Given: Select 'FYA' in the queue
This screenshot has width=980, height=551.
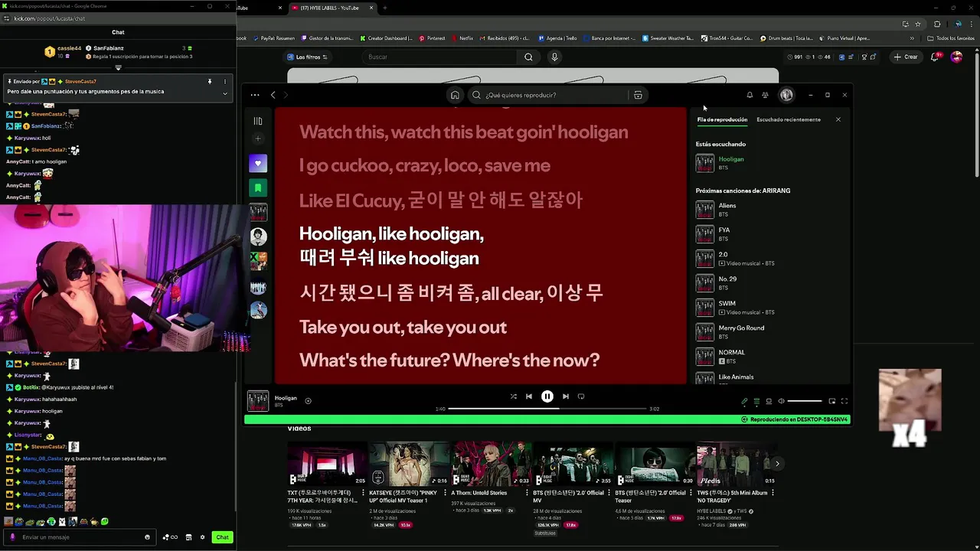Looking at the screenshot, I should pyautogui.click(x=769, y=234).
